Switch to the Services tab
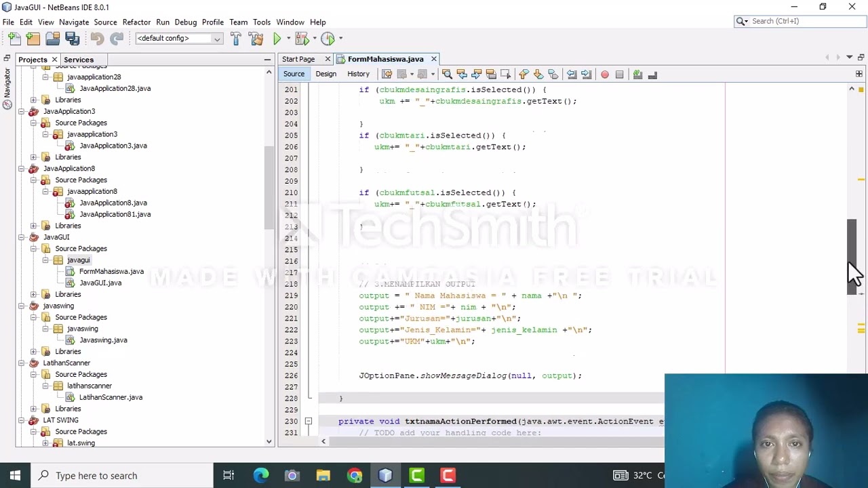 (79, 60)
